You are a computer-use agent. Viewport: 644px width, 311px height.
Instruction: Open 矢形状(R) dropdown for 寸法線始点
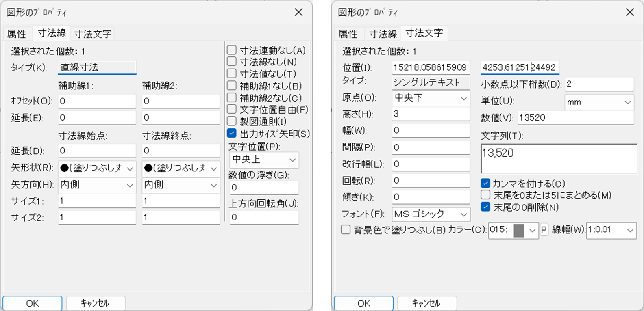(97, 168)
